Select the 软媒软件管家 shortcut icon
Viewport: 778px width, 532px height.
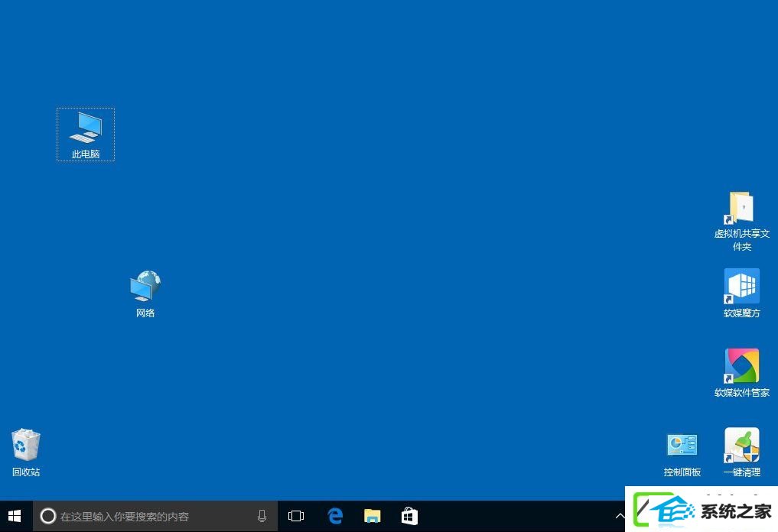[742, 373]
